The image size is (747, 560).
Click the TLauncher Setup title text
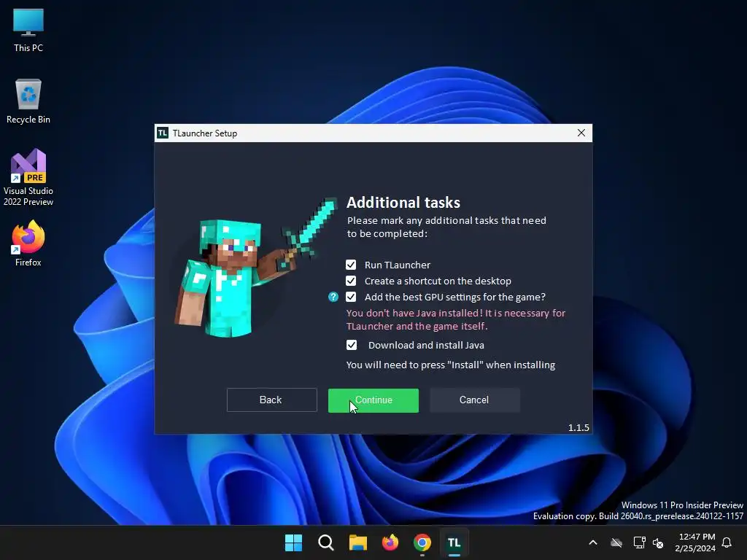point(205,133)
